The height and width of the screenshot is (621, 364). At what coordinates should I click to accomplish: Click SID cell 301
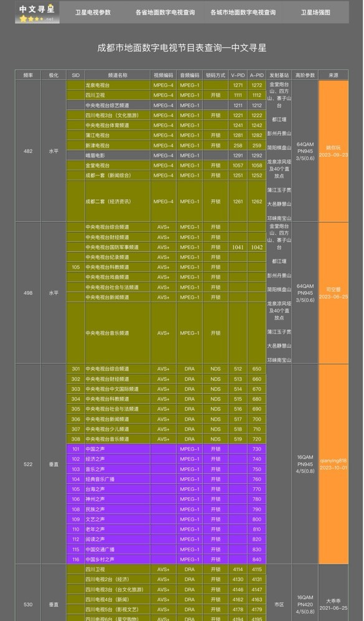(76, 369)
